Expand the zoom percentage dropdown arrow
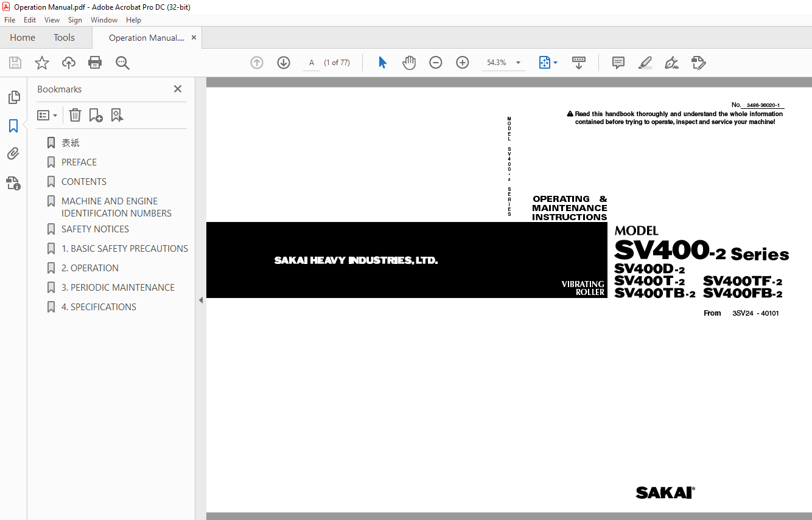 [x=519, y=63]
